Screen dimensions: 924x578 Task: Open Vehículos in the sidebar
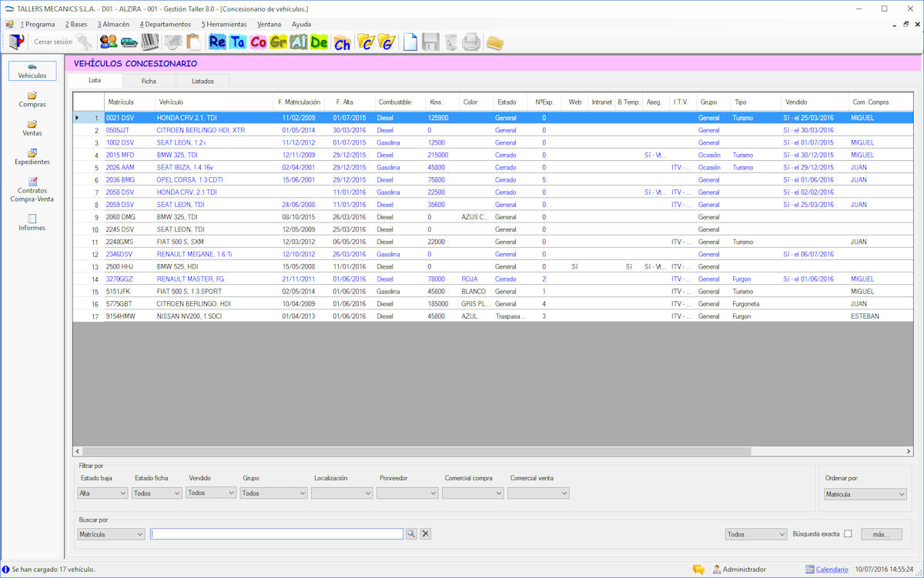32,71
